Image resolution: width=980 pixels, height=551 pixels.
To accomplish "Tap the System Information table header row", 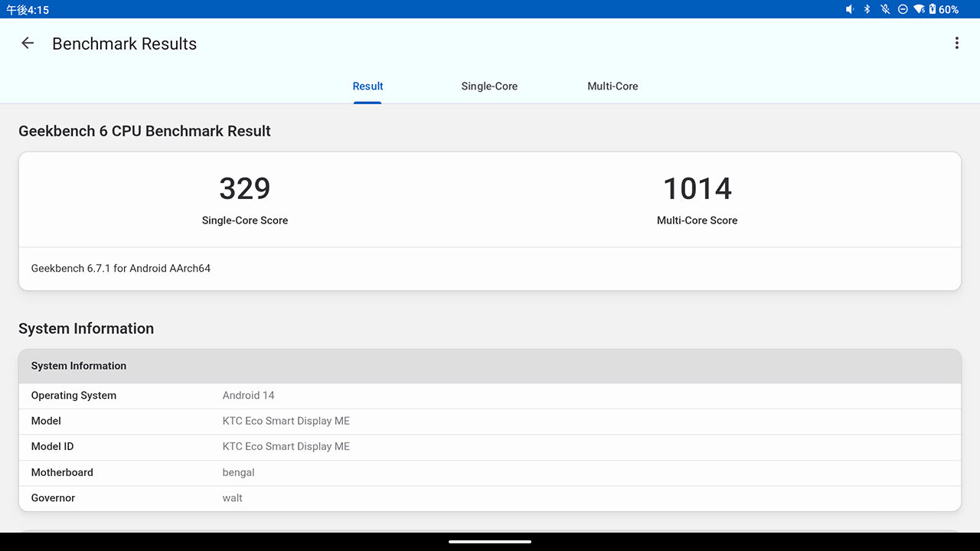I will [x=490, y=366].
